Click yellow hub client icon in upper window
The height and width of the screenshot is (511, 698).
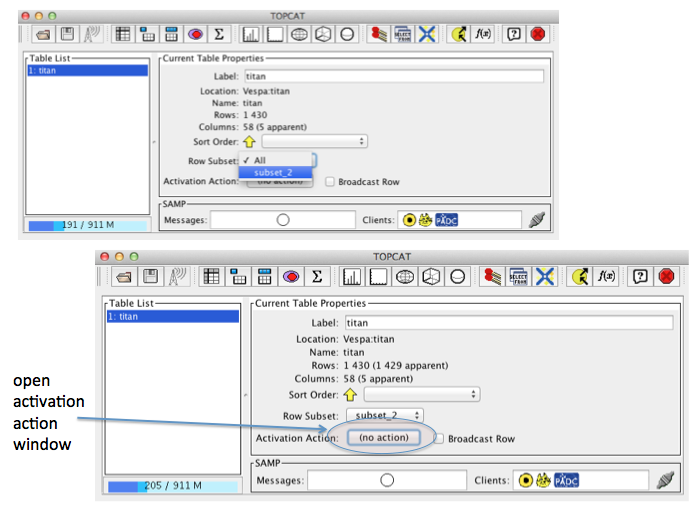(x=409, y=220)
